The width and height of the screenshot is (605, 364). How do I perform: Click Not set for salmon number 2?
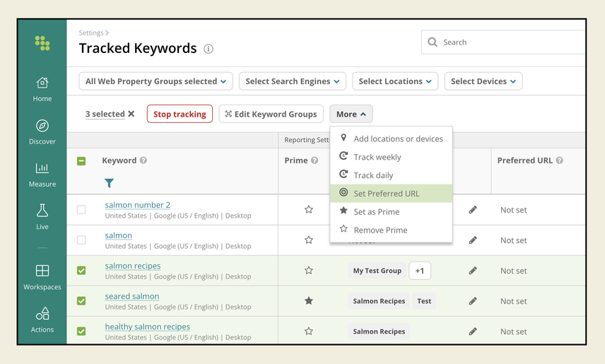click(514, 210)
